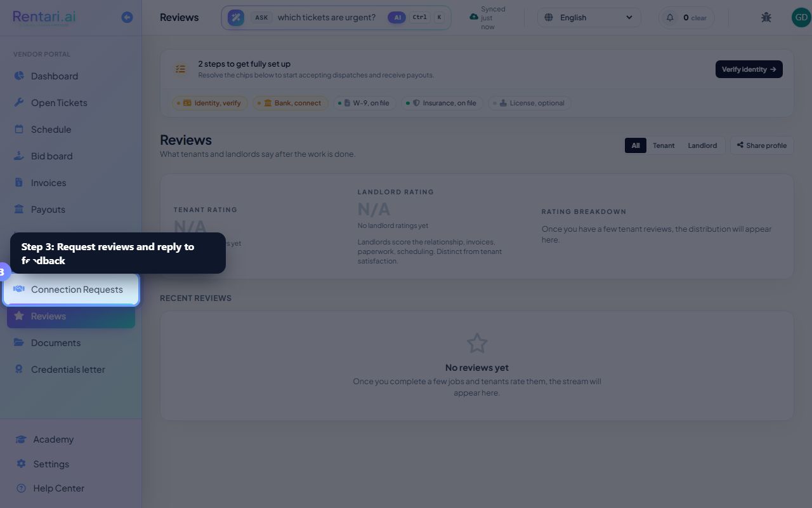Screen dimensions: 812x508
Task: Open Settings gear icon
Action: [21, 464]
